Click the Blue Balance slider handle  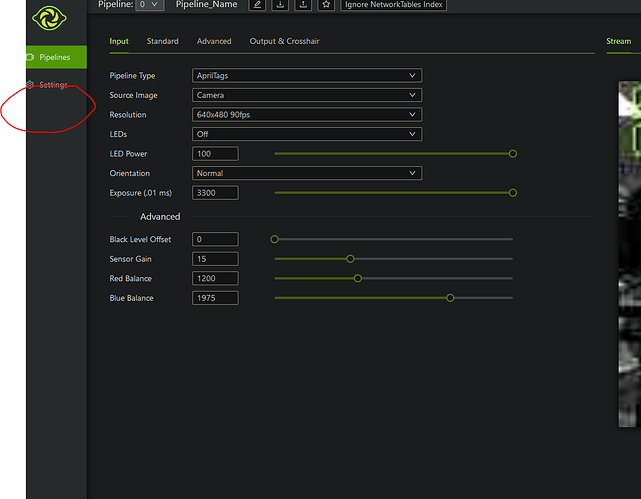click(x=450, y=298)
